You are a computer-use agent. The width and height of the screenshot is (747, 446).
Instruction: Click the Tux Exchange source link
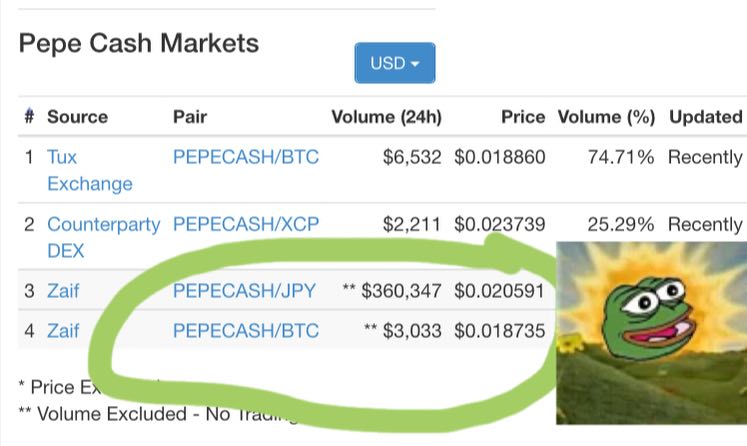tap(90, 170)
